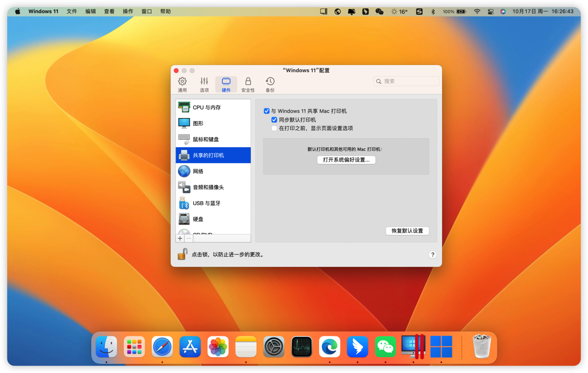
Task: Click Bluetooth icon in menu bar
Action: [x=433, y=12]
